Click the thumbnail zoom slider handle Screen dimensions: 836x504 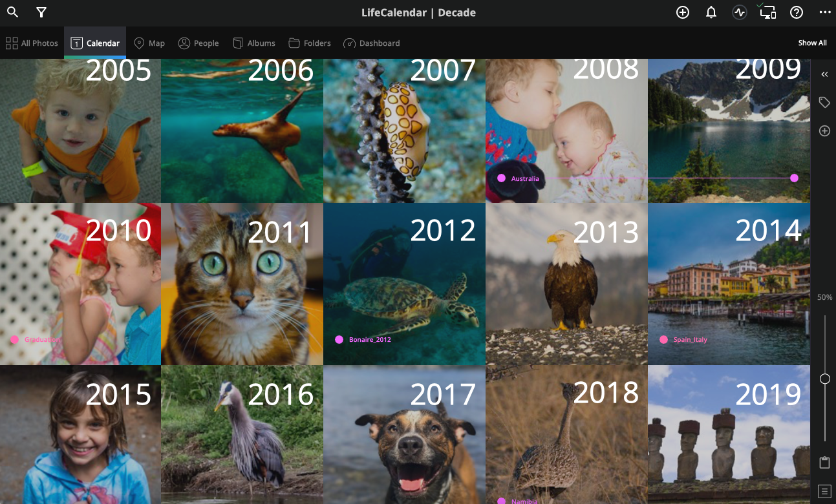click(x=825, y=379)
